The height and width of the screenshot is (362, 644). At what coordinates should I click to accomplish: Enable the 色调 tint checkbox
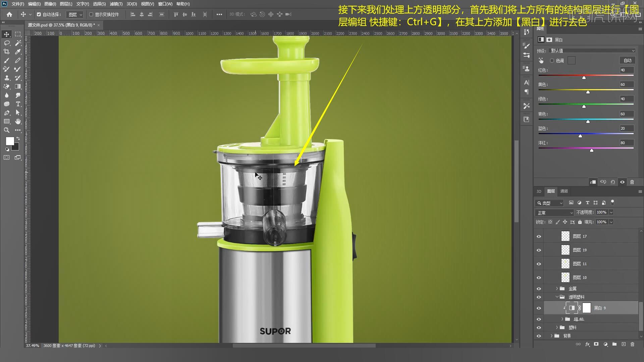pos(552,61)
